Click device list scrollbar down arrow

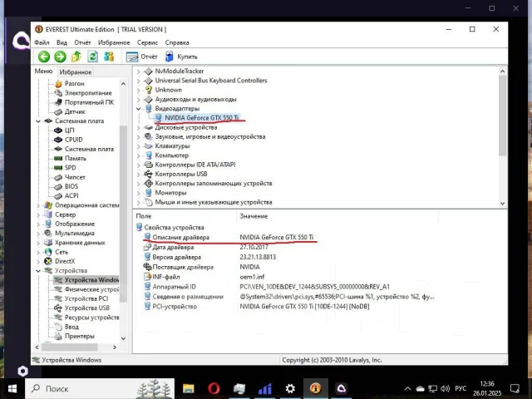(502, 204)
